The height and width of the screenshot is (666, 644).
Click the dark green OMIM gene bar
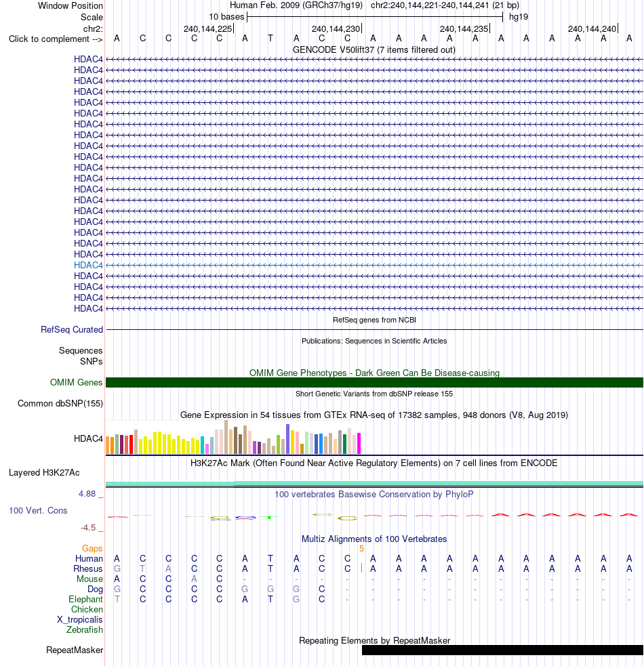(x=374, y=382)
